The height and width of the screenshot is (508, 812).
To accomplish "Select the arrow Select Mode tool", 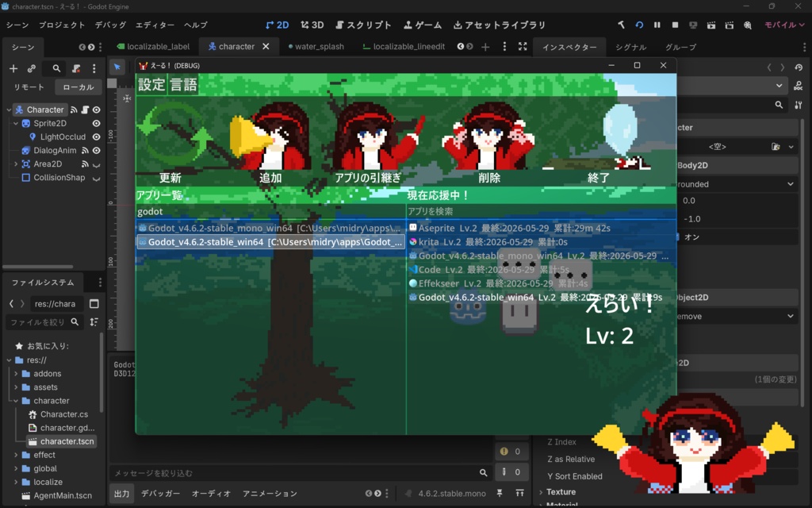I will pyautogui.click(x=117, y=67).
